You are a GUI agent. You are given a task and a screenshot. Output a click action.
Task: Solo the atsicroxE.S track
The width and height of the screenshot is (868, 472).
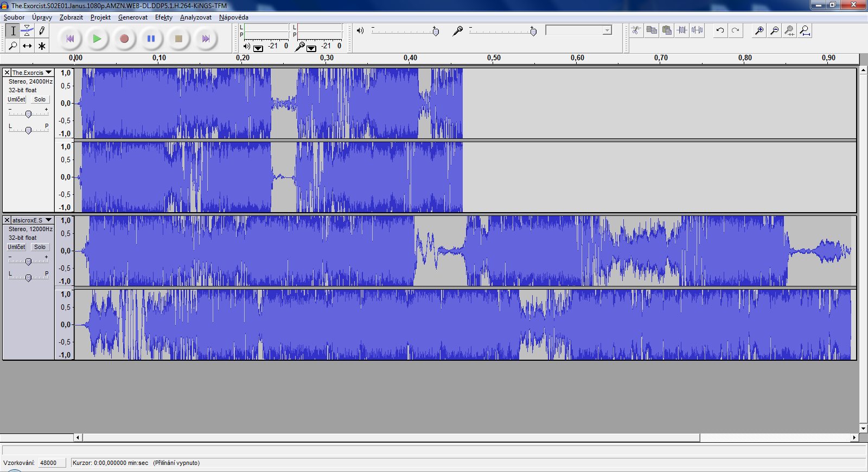pos(40,247)
